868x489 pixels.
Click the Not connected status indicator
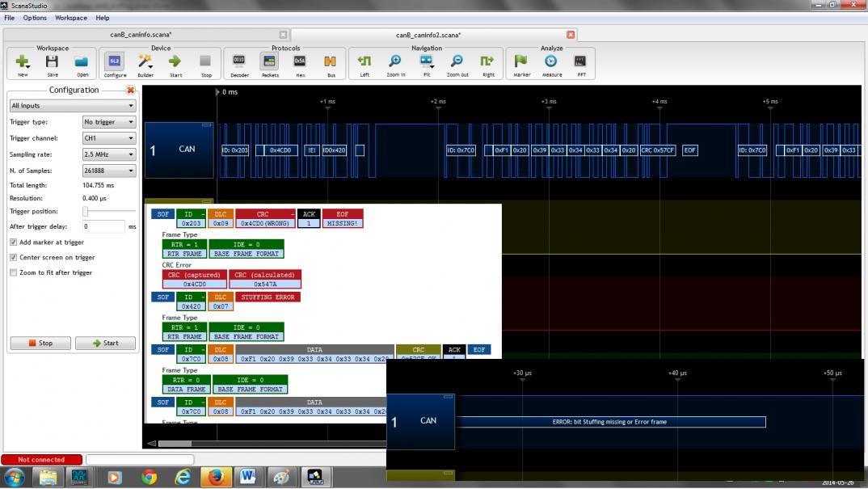[x=41, y=460]
